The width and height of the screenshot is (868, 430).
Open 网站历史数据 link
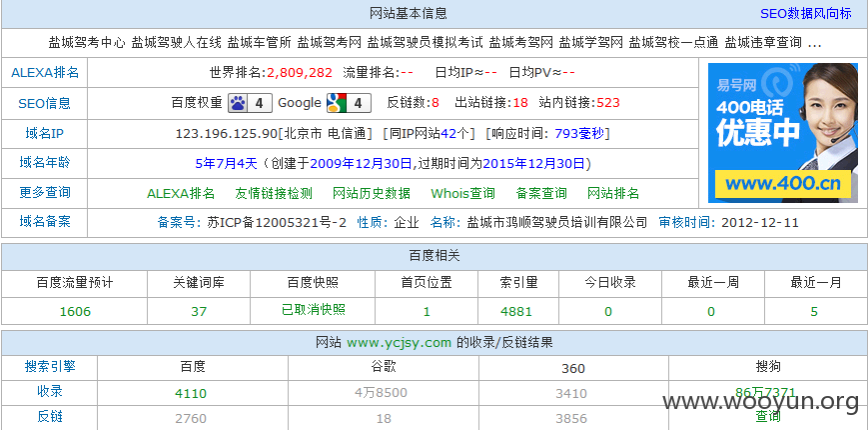pyautogui.click(x=372, y=193)
